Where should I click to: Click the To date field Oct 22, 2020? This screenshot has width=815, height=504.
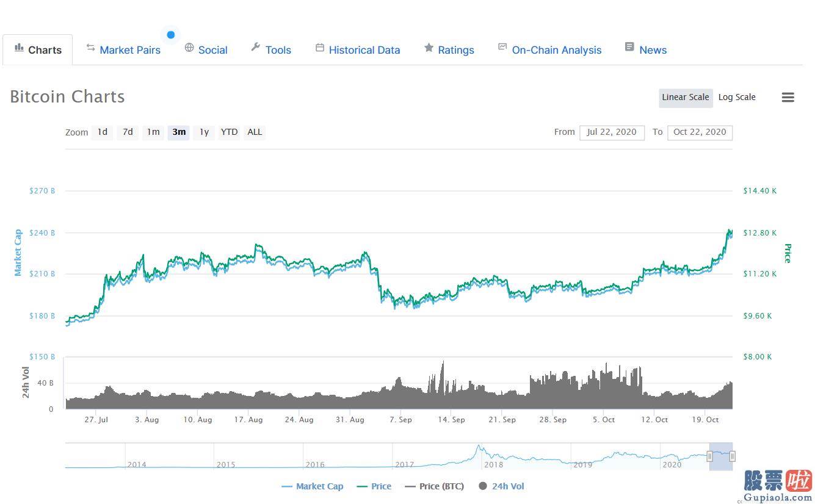[700, 132]
